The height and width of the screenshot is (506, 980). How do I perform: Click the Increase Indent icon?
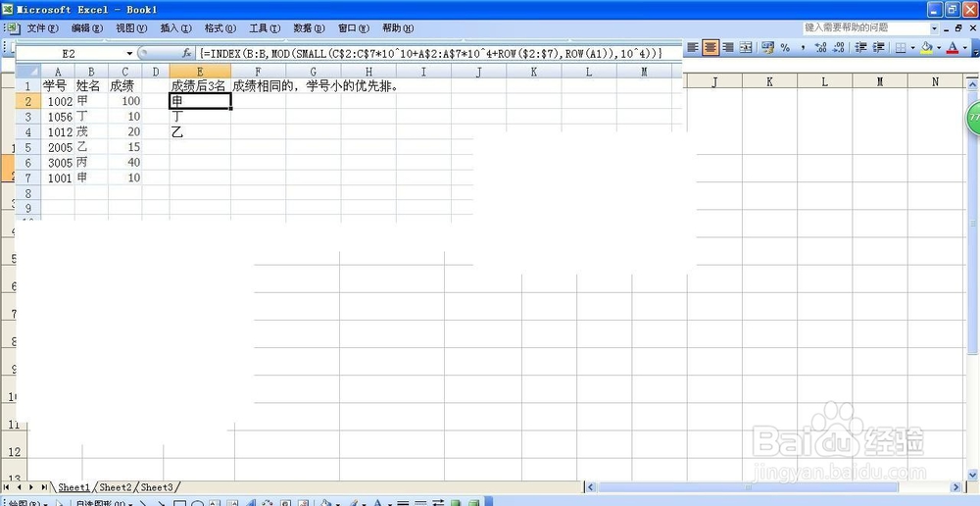(x=878, y=47)
